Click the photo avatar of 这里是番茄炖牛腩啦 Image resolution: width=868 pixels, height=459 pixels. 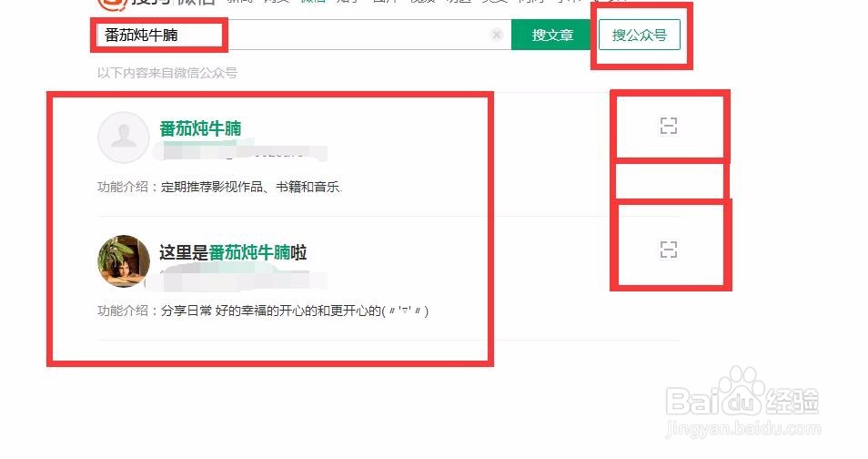click(124, 261)
